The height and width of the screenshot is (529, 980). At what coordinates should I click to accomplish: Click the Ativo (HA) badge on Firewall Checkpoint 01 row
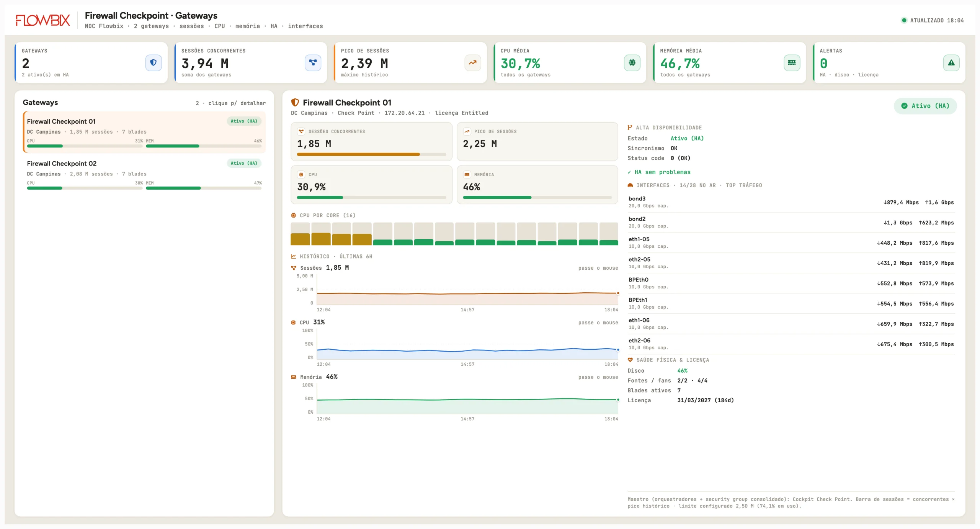tap(244, 121)
